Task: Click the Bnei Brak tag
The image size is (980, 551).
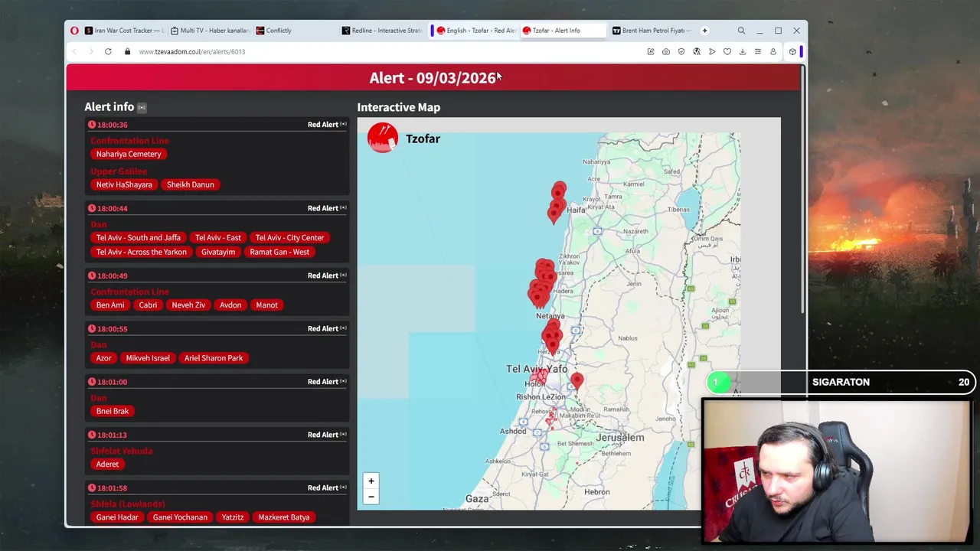Action: coord(113,411)
